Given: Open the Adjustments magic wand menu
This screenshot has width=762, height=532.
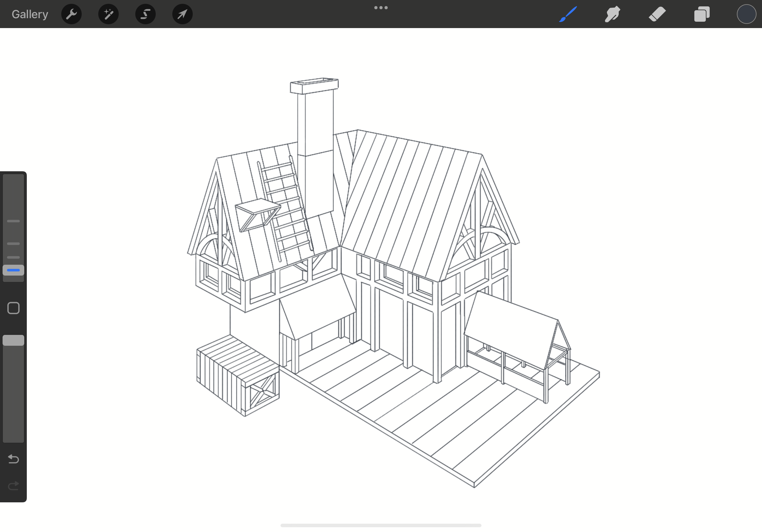Looking at the screenshot, I should coord(108,14).
